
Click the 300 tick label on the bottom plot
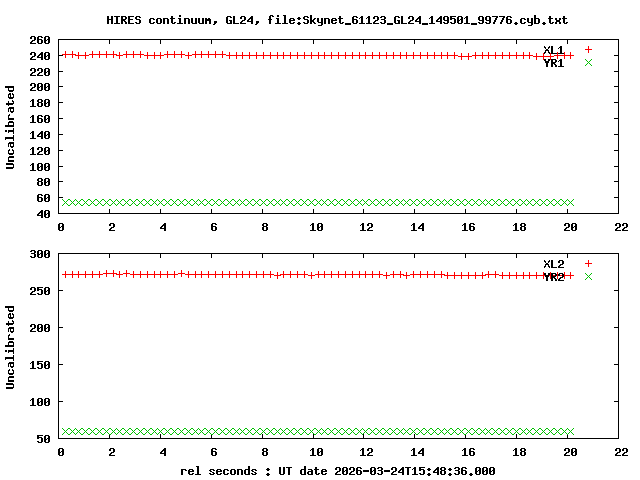point(40,254)
